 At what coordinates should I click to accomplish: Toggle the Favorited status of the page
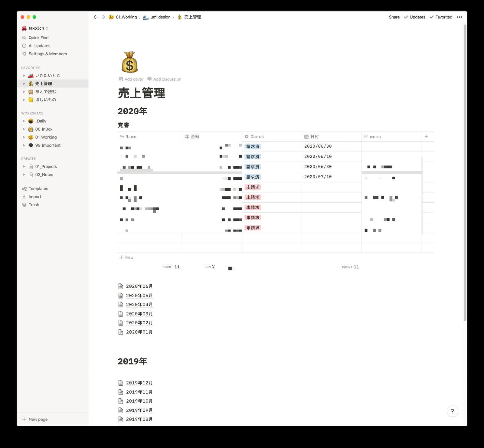point(441,17)
